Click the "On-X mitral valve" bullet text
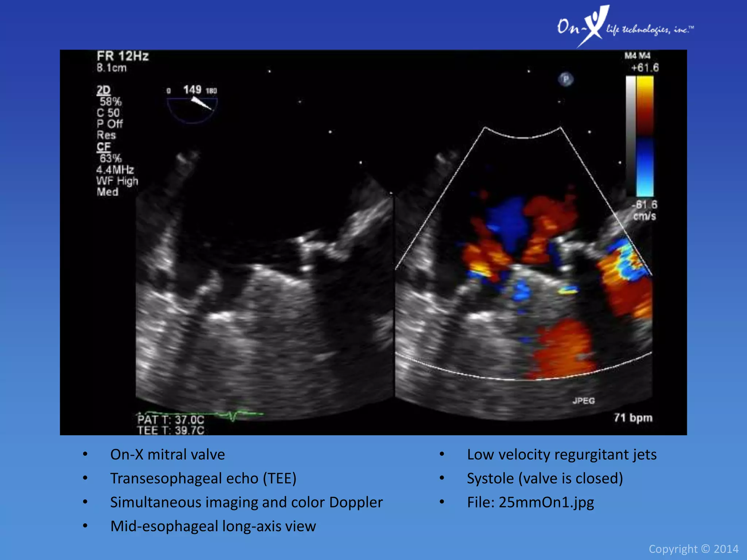The width and height of the screenshot is (747, 560). coord(167,455)
